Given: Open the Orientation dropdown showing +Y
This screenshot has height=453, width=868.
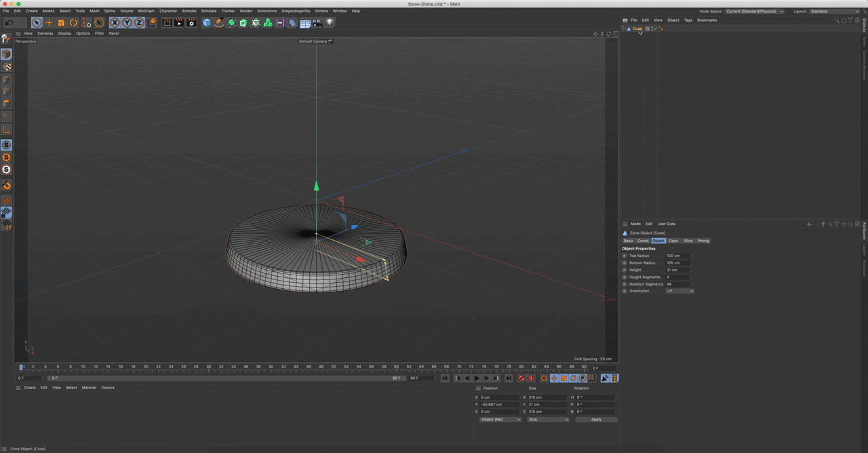Looking at the screenshot, I should (679, 291).
